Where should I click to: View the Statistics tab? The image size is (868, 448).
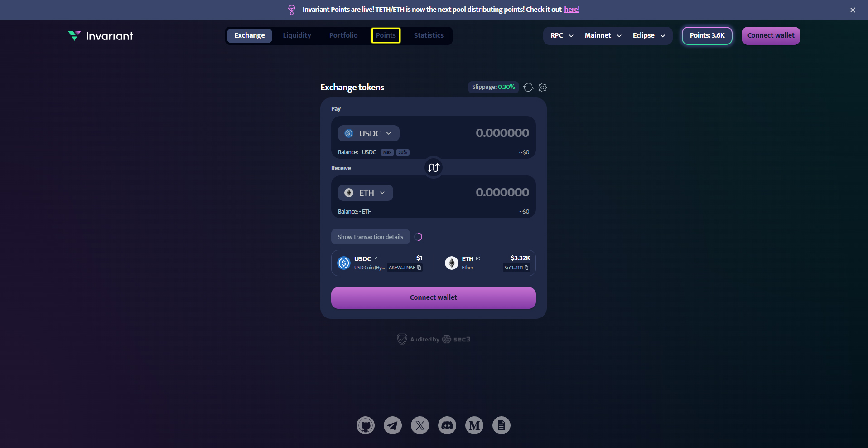429,35
